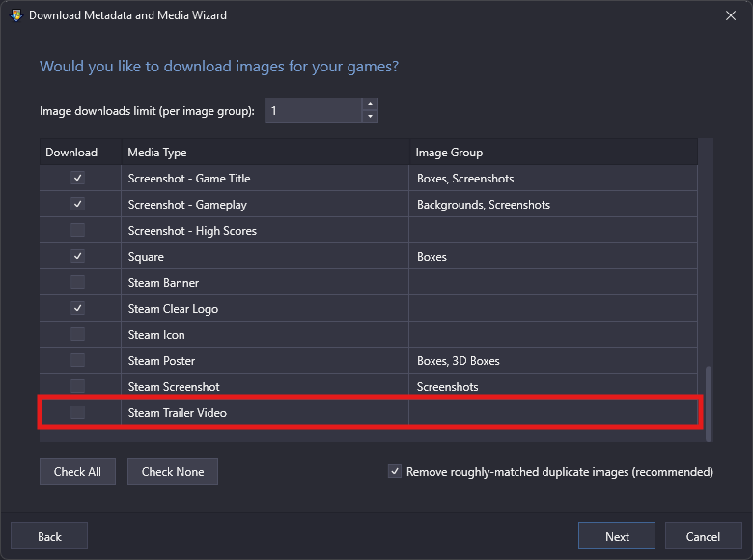Click the LaunchBox wizard title bar icon

[x=16, y=15]
